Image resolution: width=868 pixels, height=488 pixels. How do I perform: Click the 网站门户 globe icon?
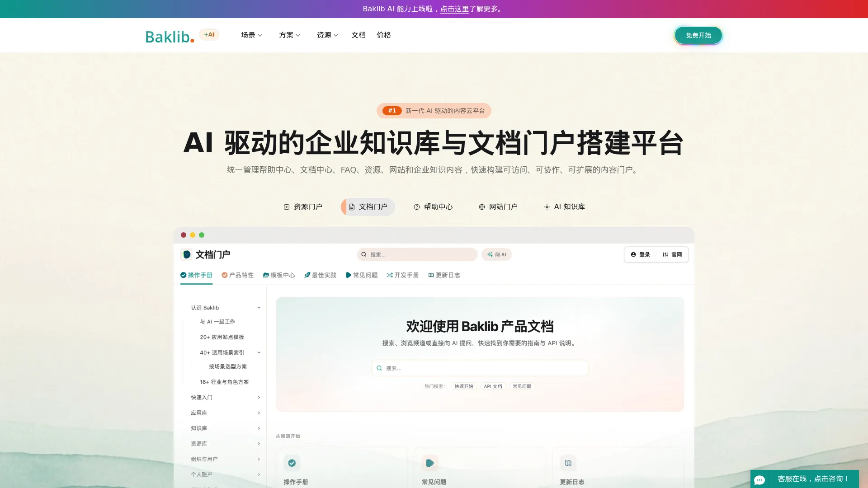tap(482, 207)
